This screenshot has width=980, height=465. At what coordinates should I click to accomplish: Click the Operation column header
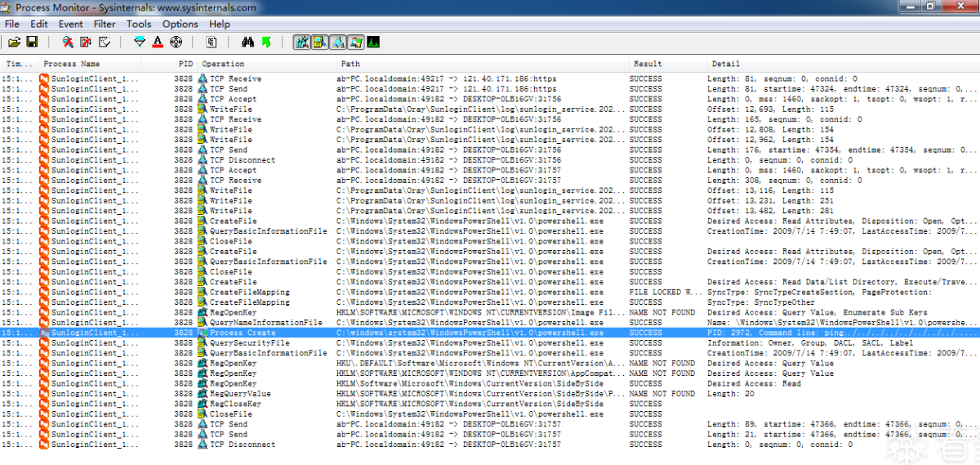tap(268, 64)
